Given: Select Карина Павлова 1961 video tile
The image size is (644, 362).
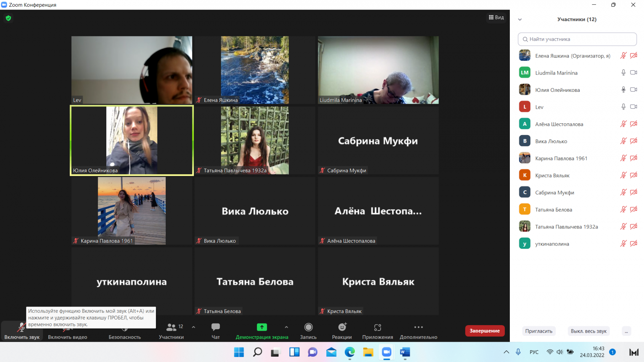Looking at the screenshot, I should pos(132,211).
